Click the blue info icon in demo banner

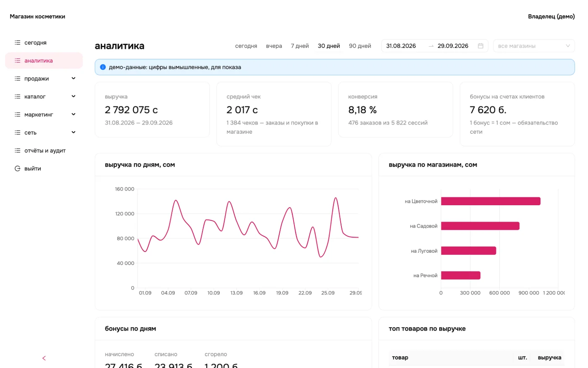coord(103,67)
